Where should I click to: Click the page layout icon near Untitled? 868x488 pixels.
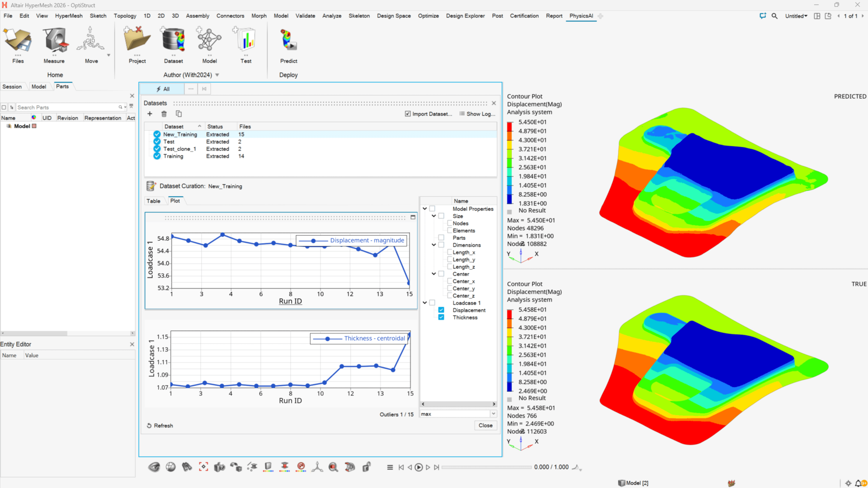[817, 16]
